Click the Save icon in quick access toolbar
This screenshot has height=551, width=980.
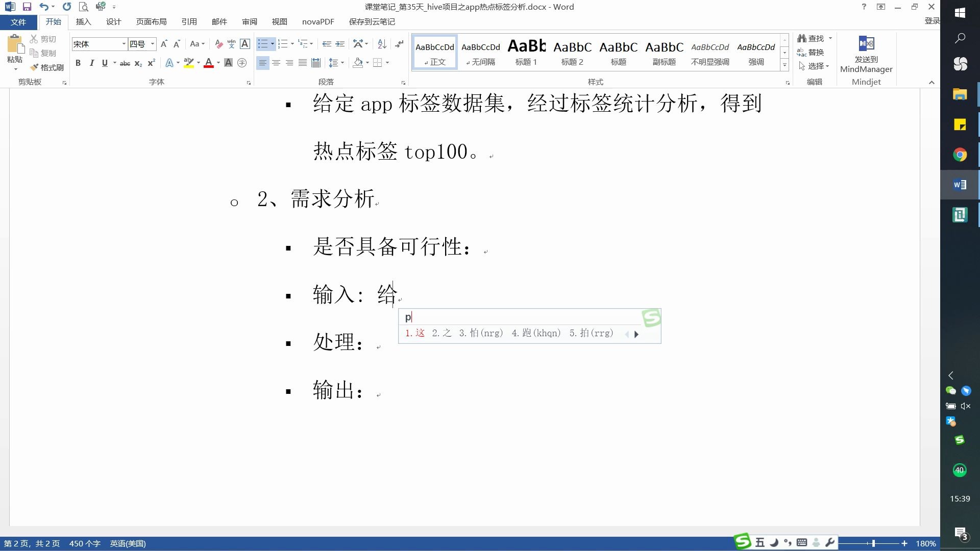(x=27, y=7)
